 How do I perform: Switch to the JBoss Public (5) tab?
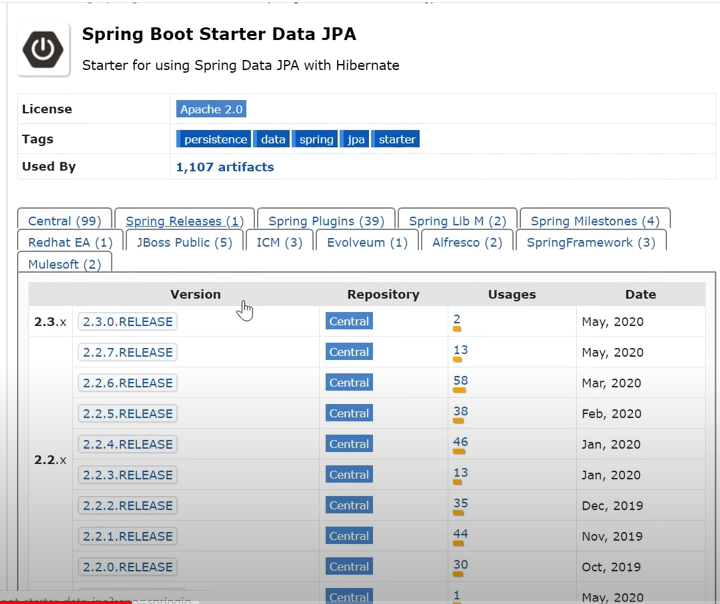(x=185, y=242)
